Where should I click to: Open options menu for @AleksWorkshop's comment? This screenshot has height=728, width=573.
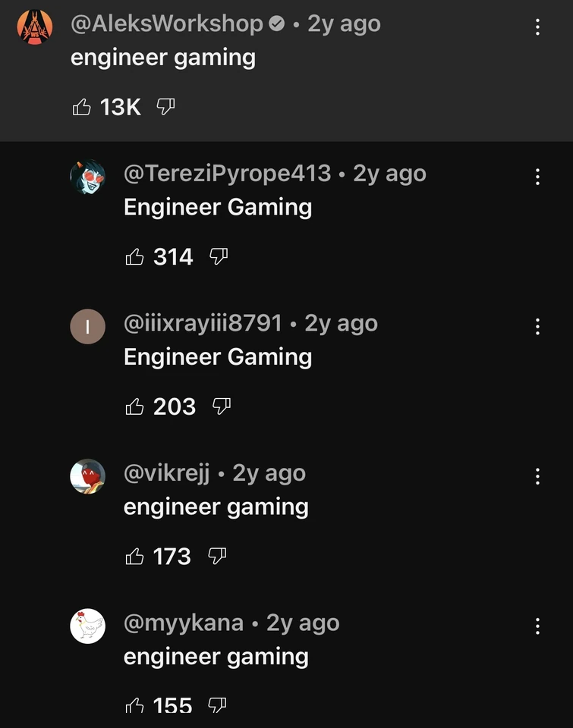click(x=537, y=27)
